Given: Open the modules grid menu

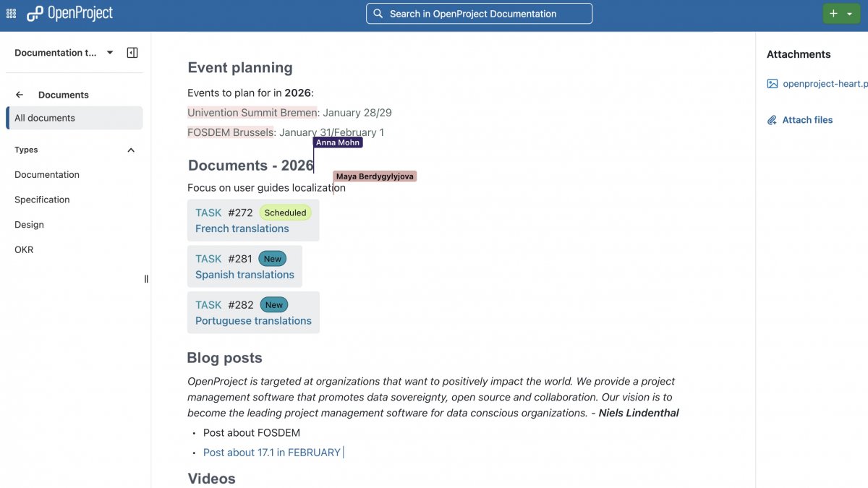Looking at the screenshot, I should (11, 14).
